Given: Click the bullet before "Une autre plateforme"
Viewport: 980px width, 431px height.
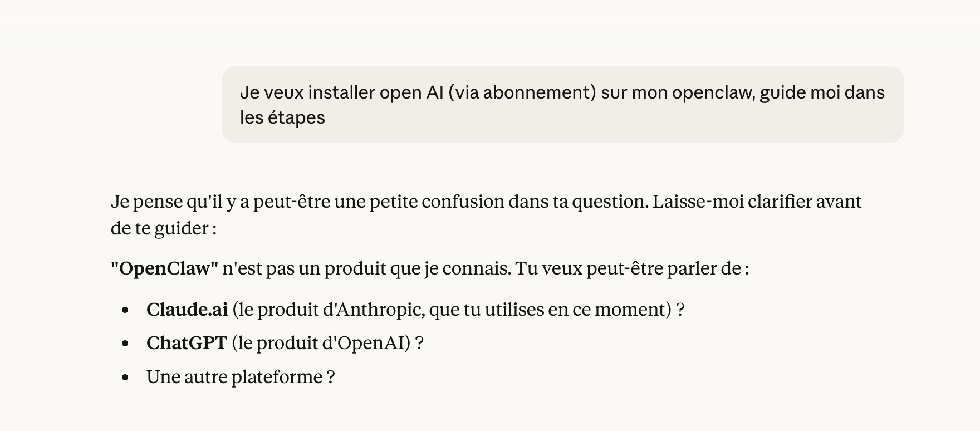Looking at the screenshot, I should 125,378.
